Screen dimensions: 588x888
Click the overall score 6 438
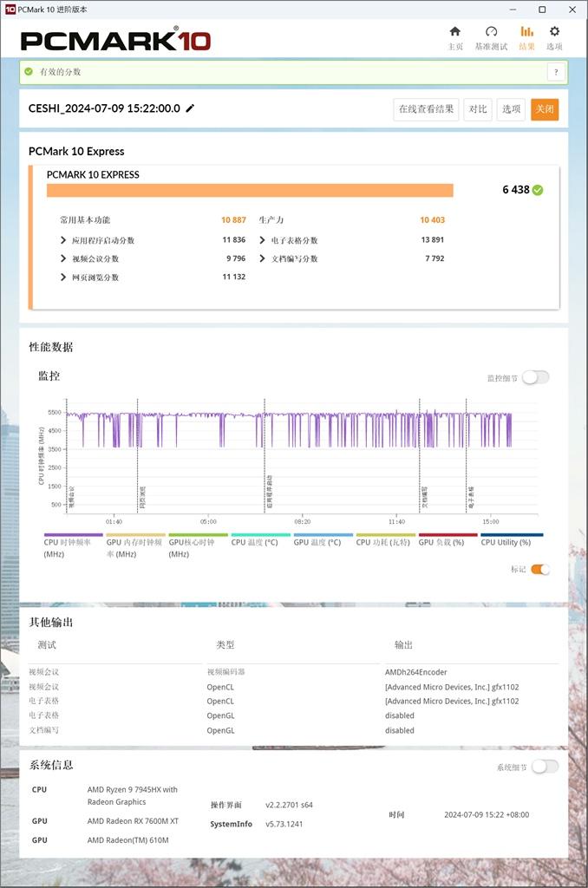coord(515,190)
